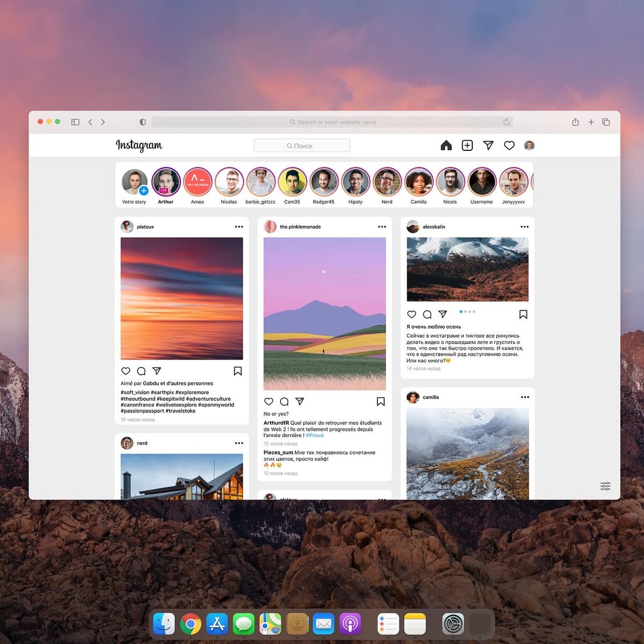Click Safari address bar
644x644 pixels.
pyautogui.click(x=332, y=122)
